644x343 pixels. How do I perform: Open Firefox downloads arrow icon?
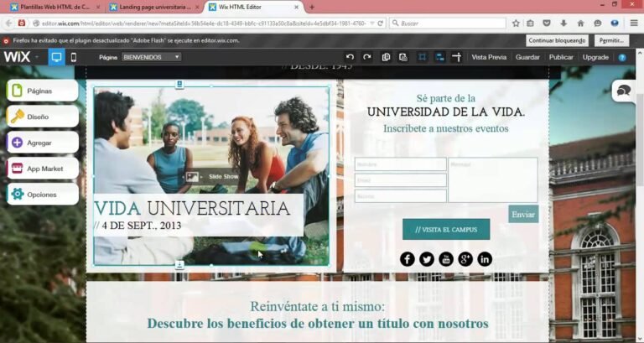[x=563, y=23]
